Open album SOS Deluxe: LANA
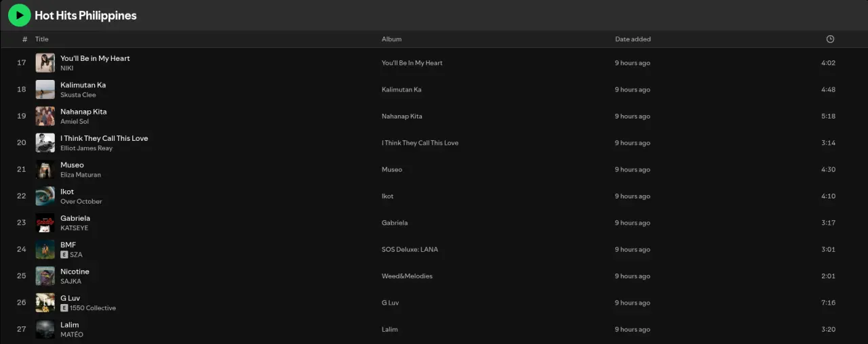 pyautogui.click(x=410, y=249)
